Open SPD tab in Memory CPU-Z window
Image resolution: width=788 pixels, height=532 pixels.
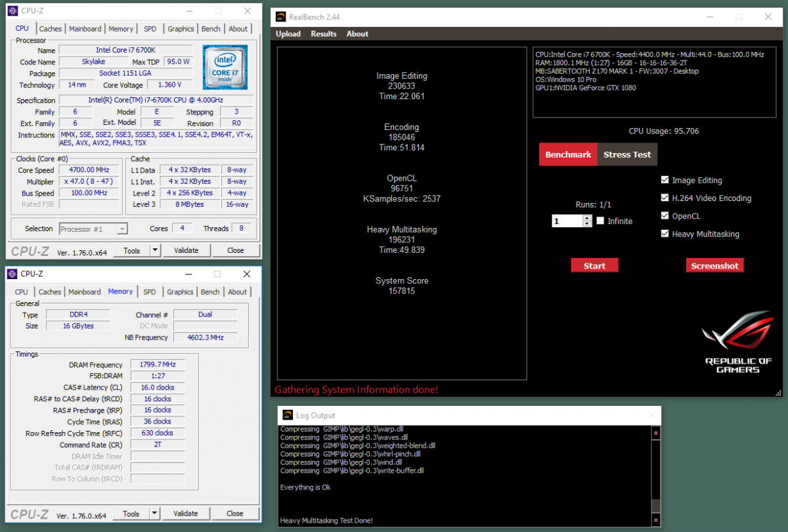click(x=150, y=292)
